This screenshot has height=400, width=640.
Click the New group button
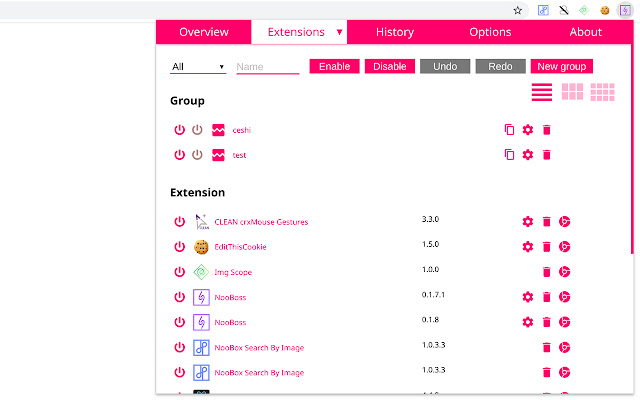(561, 67)
